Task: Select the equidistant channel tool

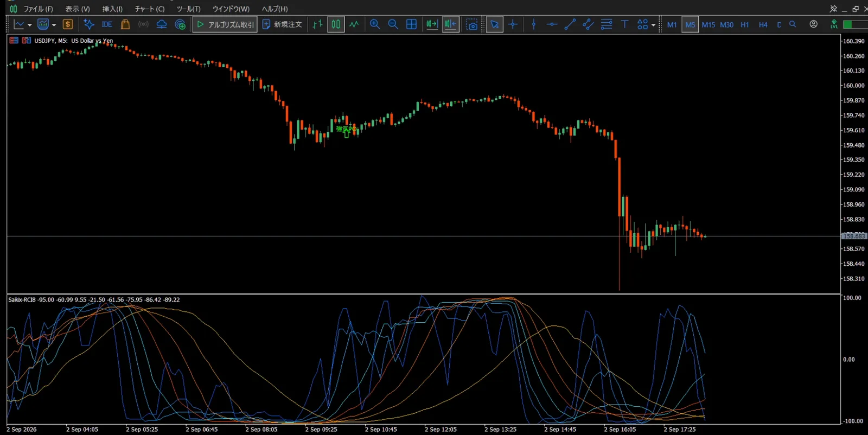Action: click(588, 24)
